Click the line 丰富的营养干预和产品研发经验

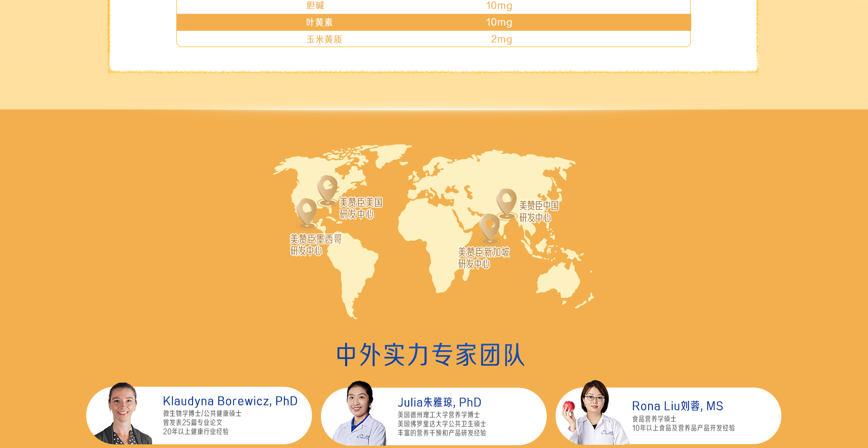pyautogui.click(x=442, y=433)
